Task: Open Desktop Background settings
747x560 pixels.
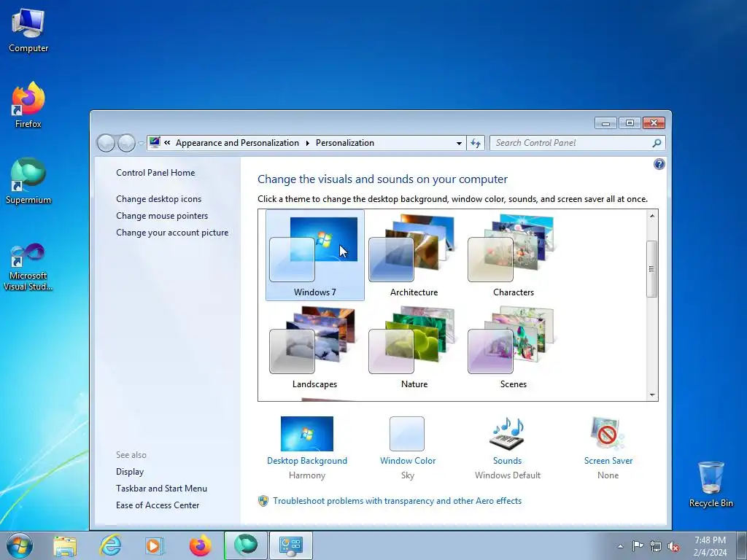Action: point(307,448)
